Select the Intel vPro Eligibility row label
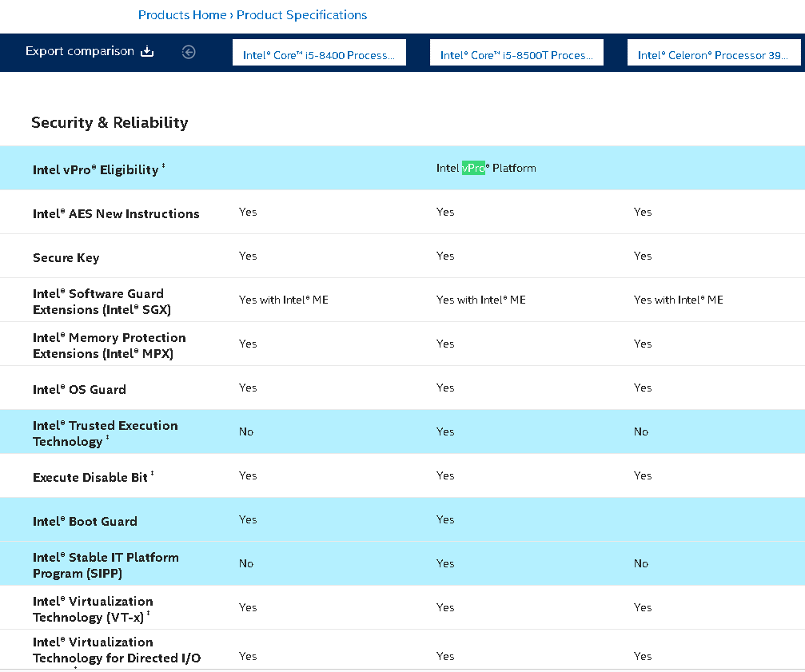 click(x=98, y=169)
